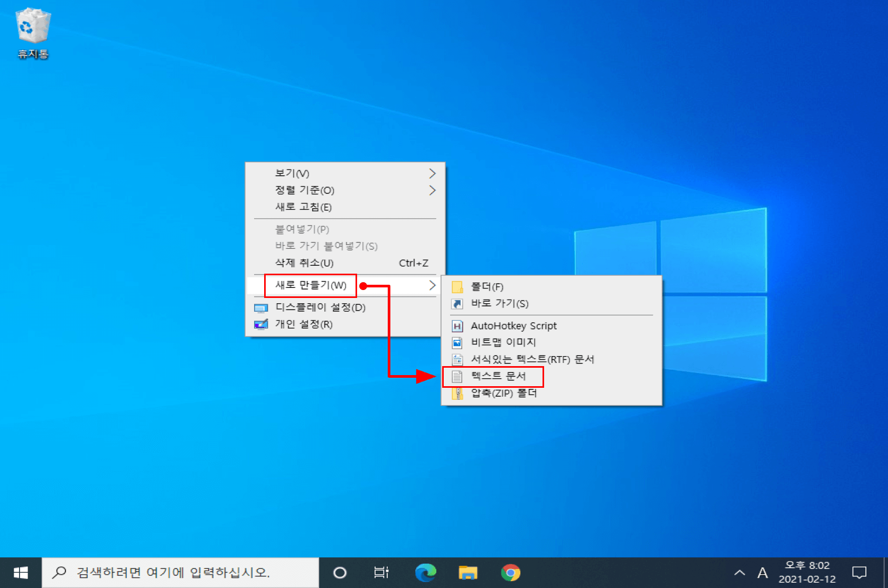The width and height of the screenshot is (888, 588).
Task: Click the AutoHotkey Script icon
Action: (x=457, y=326)
